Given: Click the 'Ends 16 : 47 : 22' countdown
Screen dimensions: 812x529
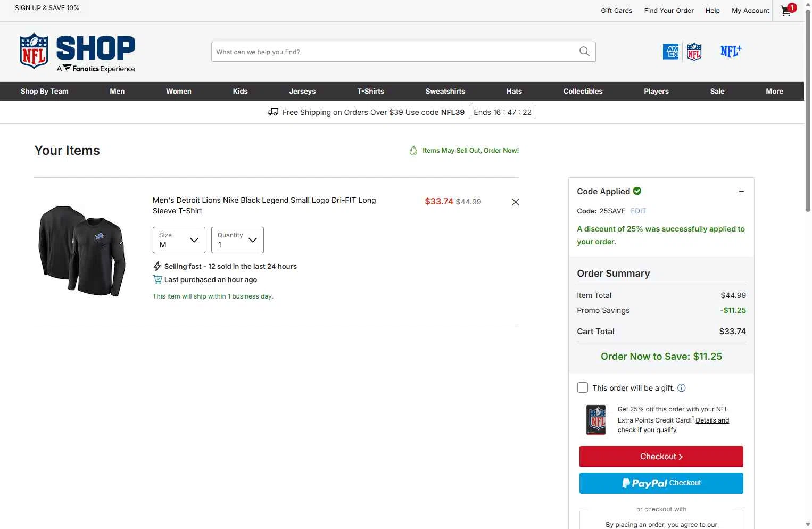Looking at the screenshot, I should [x=502, y=112].
